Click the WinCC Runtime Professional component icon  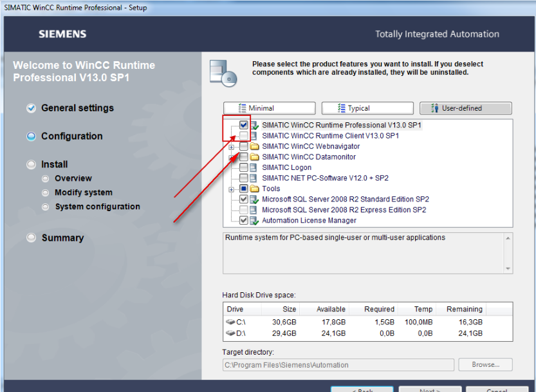click(x=254, y=126)
